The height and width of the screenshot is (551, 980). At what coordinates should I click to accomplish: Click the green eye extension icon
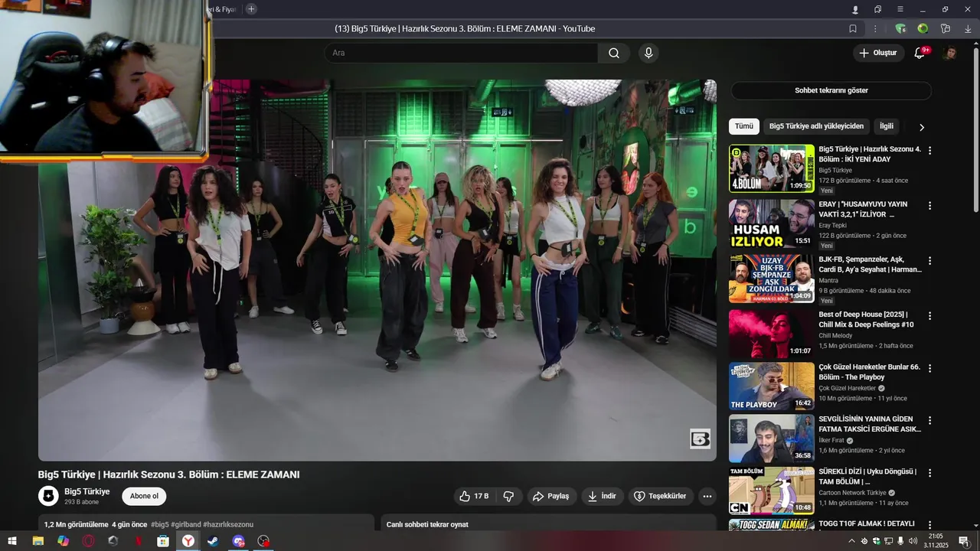click(923, 28)
